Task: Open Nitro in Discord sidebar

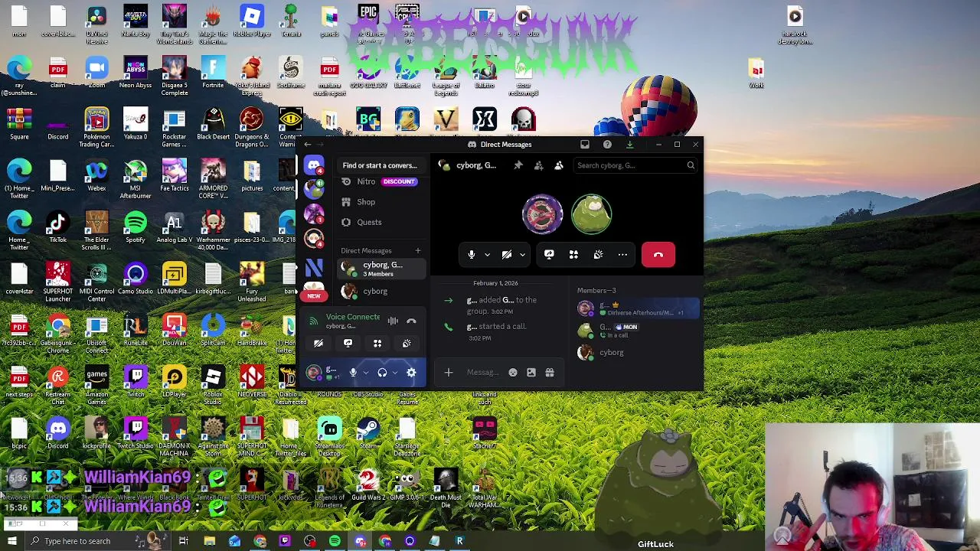Action: click(x=381, y=181)
